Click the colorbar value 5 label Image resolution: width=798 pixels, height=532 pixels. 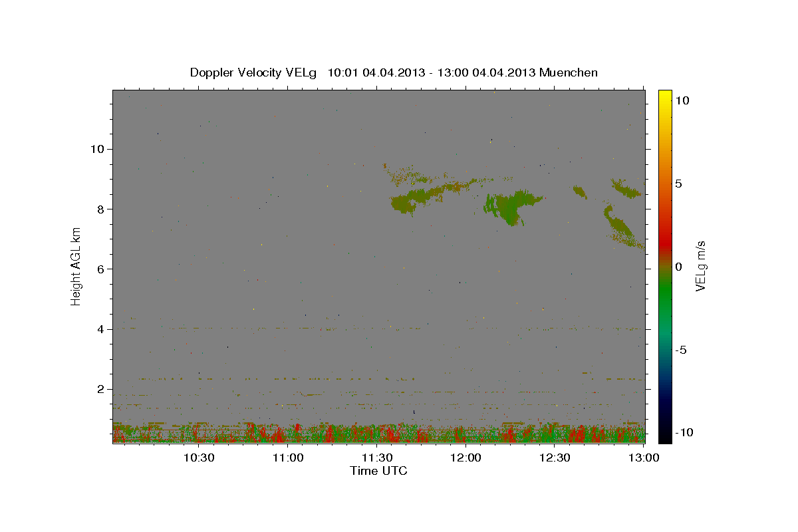[x=678, y=184]
